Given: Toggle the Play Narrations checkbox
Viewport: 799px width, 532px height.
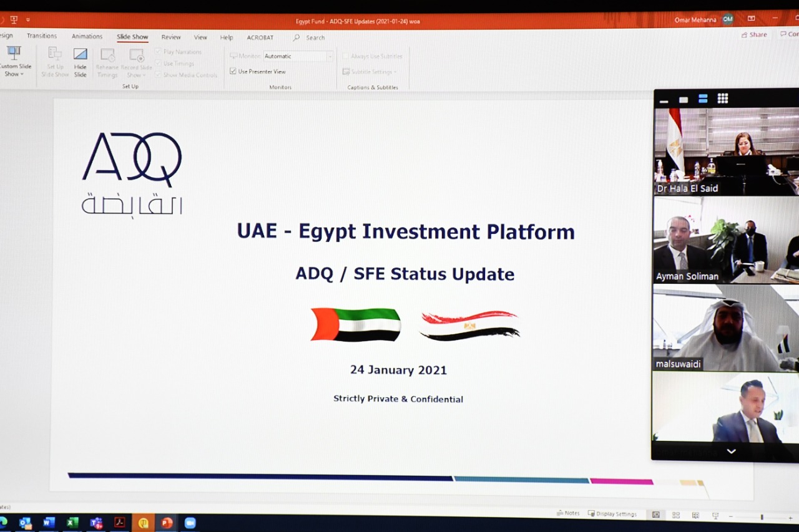Looking at the screenshot, I should [159, 52].
